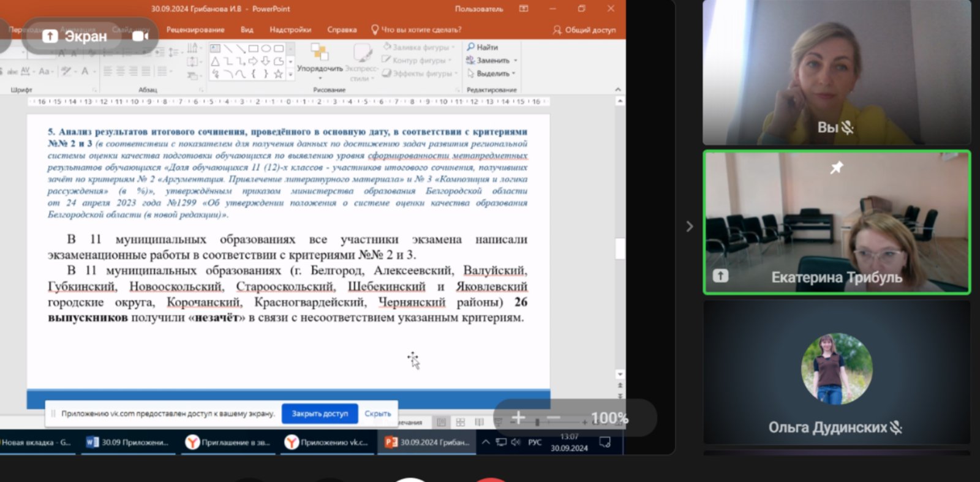Open Контур фигуры shape outline dropdown
This screenshot has width=980, height=482.
pyautogui.click(x=417, y=60)
